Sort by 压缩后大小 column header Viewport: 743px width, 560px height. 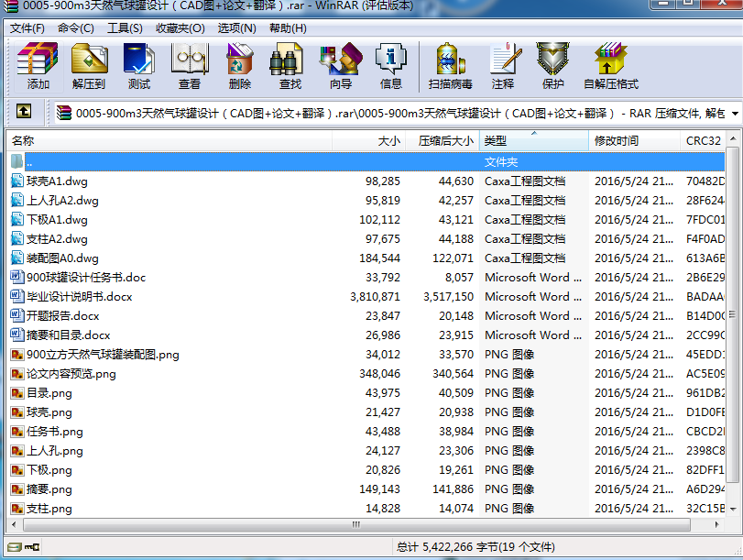point(443,140)
